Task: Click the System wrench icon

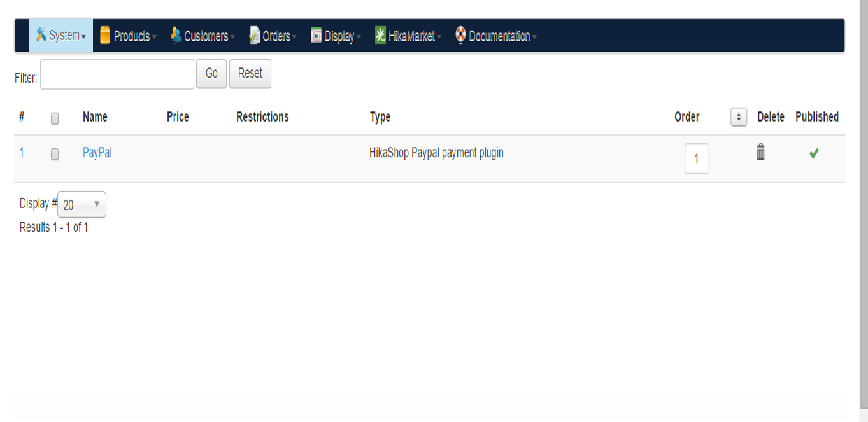Action: pyautogui.click(x=41, y=34)
